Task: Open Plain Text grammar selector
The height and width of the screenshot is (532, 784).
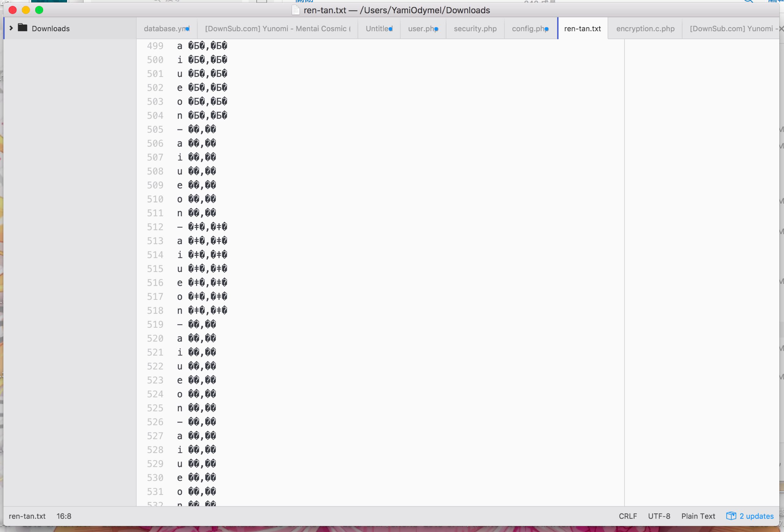Action: pos(698,516)
